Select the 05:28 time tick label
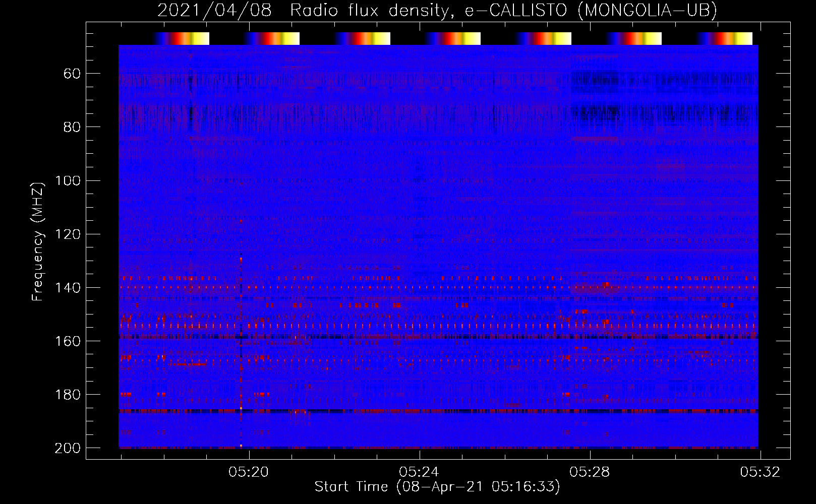816x504 pixels. (x=590, y=472)
